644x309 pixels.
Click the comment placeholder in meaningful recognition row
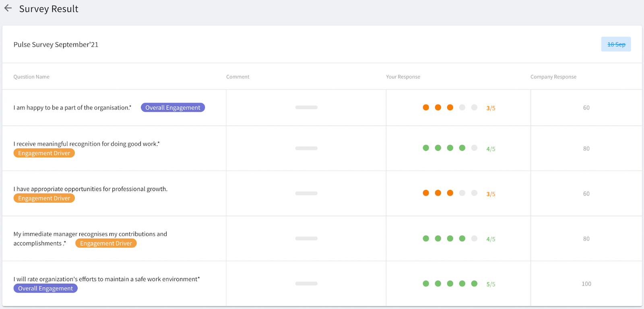(306, 148)
